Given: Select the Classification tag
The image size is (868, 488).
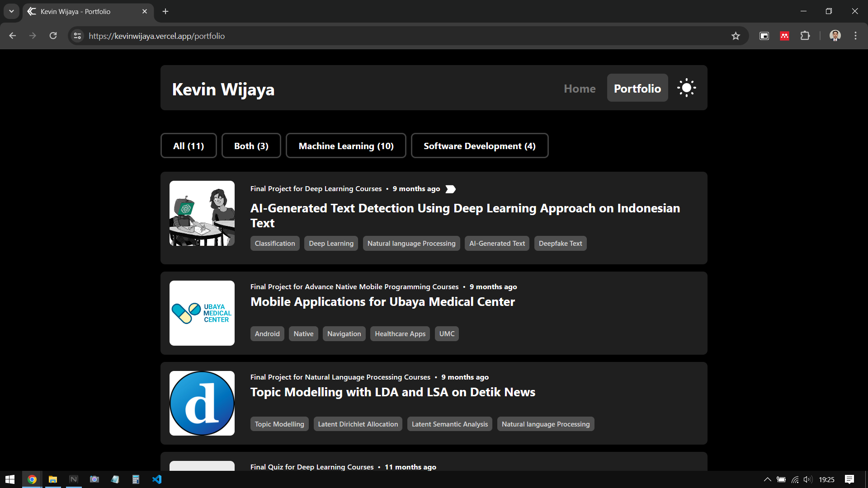Looking at the screenshot, I should pyautogui.click(x=275, y=244).
